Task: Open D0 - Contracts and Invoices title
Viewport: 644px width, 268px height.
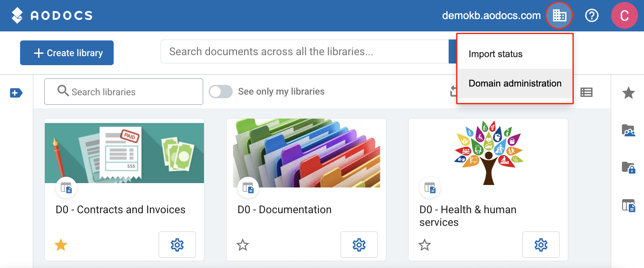Action: pyautogui.click(x=120, y=210)
